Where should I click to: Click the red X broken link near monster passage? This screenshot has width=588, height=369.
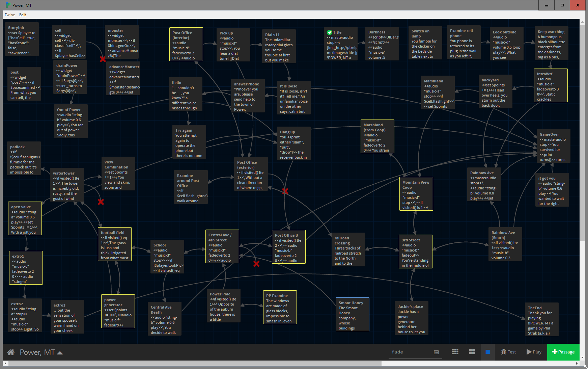103,59
